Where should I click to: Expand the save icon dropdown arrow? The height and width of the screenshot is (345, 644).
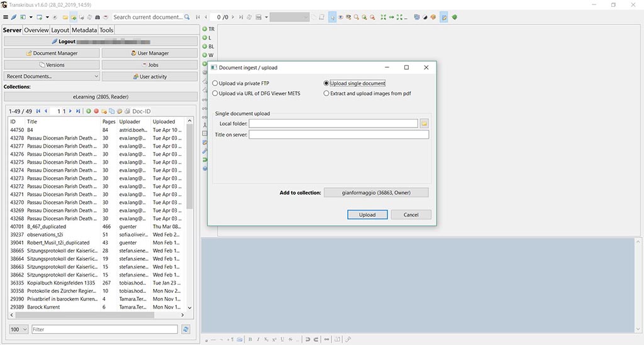(266, 17)
